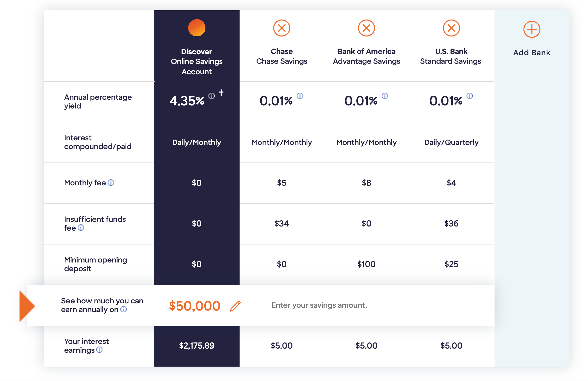Show info for earn annually label
This screenshot has width=588, height=381.
(x=124, y=309)
